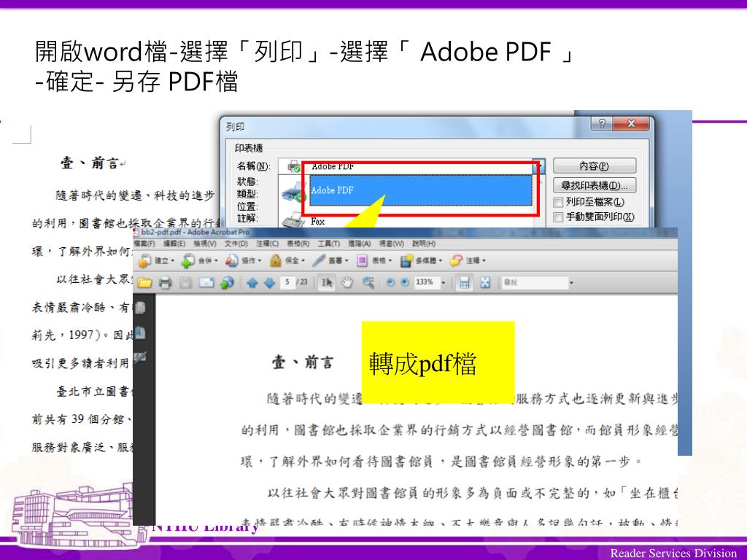Enable the 列印至檔案(L) checkbox
Image resolution: width=747 pixels, height=560 pixels.
pos(558,203)
